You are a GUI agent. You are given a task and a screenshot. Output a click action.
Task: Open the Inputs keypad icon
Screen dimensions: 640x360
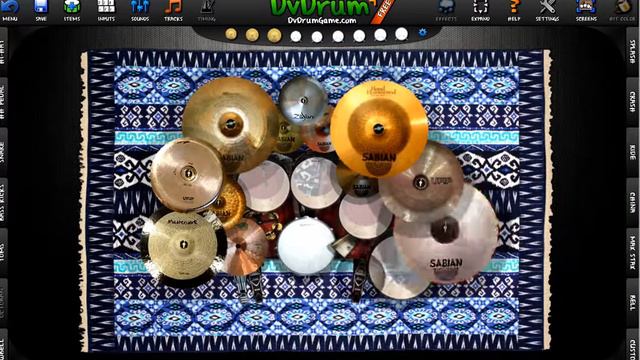pos(106,10)
